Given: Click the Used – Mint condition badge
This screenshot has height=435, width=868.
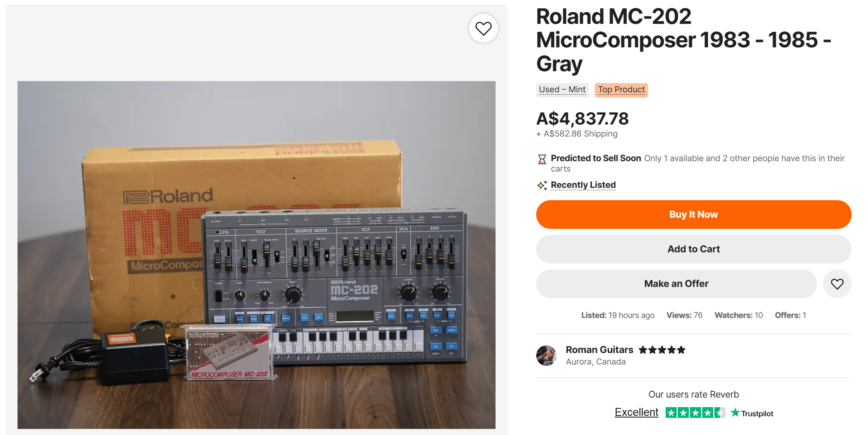Looking at the screenshot, I should pos(562,90).
